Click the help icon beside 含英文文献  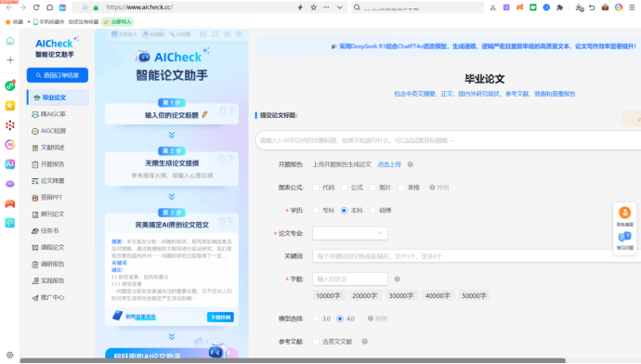point(365,342)
